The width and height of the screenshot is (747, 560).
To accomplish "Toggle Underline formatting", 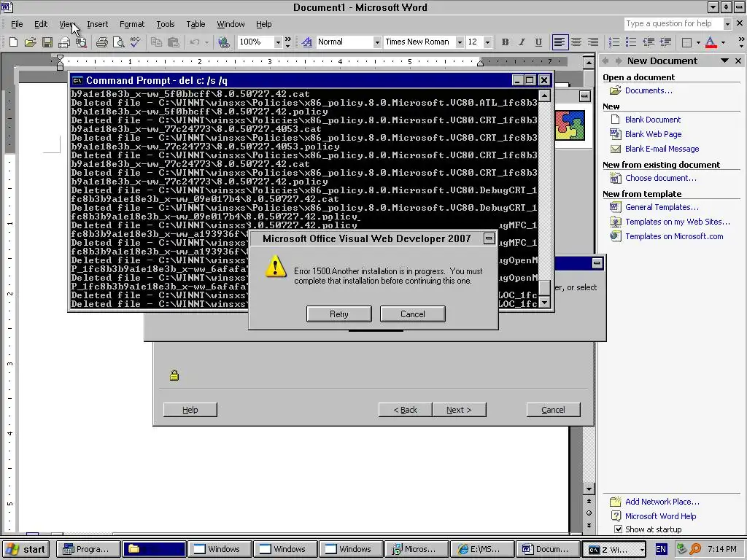I will [x=538, y=42].
